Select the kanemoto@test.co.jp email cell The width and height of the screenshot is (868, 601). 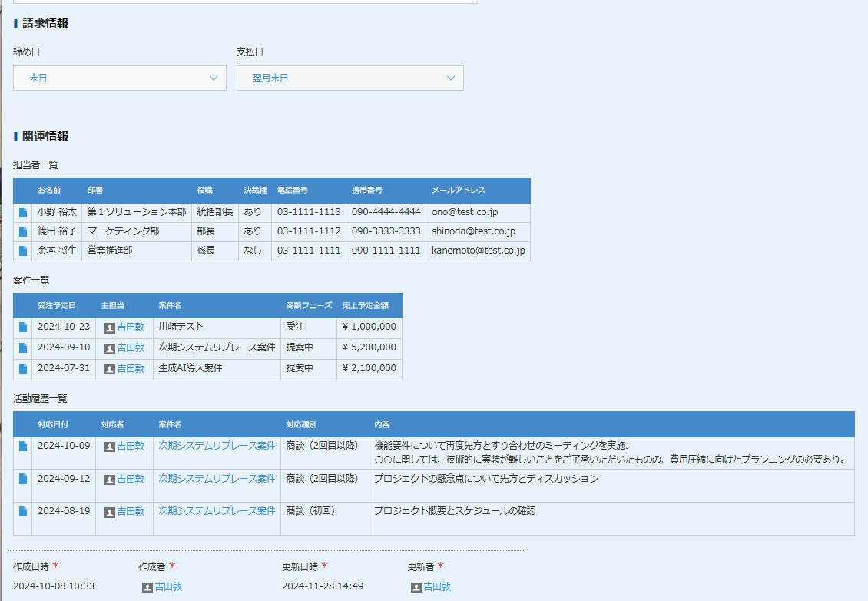(479, 251)
